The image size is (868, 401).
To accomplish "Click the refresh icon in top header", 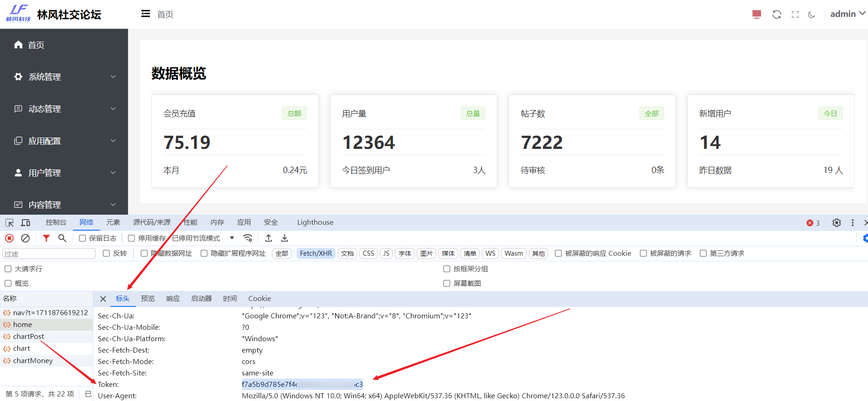I will [x=777, y=14].
